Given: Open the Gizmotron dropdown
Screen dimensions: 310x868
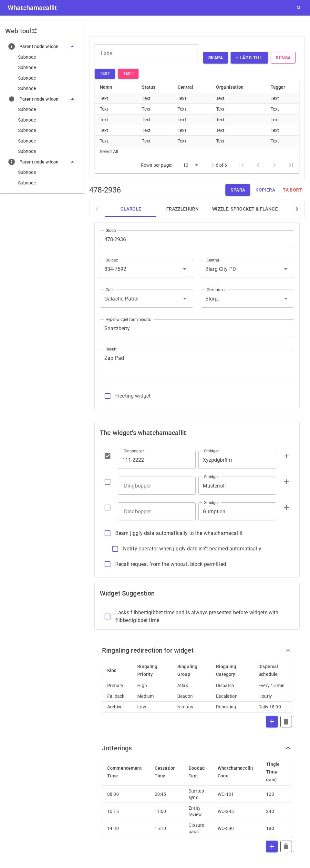Looking at the screenshot, I should pyautogui.click(x=247, y=299).
